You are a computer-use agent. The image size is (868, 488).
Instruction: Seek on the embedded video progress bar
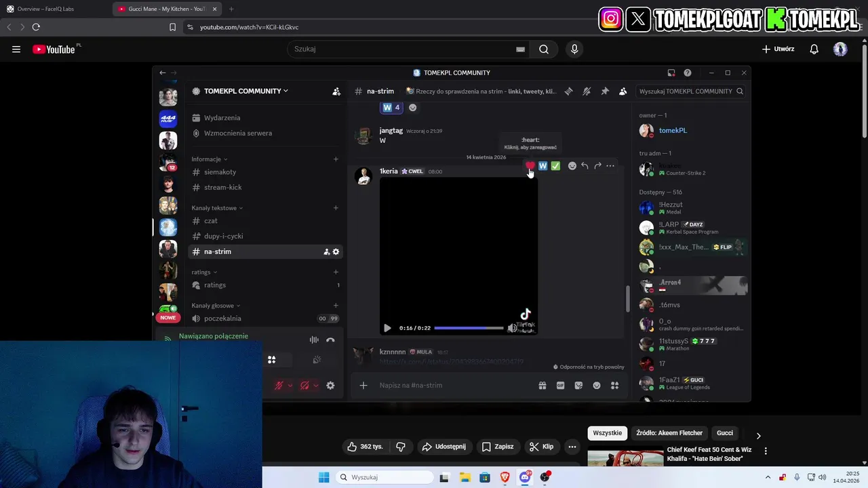point(469,328)
